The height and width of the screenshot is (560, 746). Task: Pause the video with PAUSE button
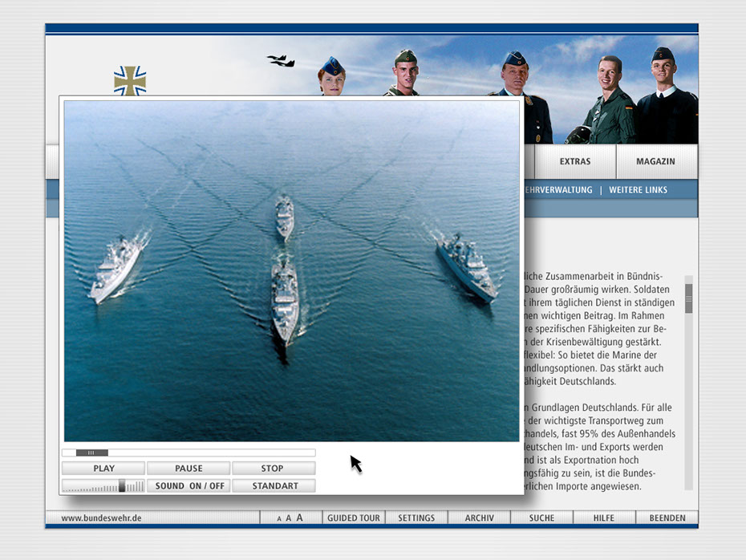(x=189, y=469)
